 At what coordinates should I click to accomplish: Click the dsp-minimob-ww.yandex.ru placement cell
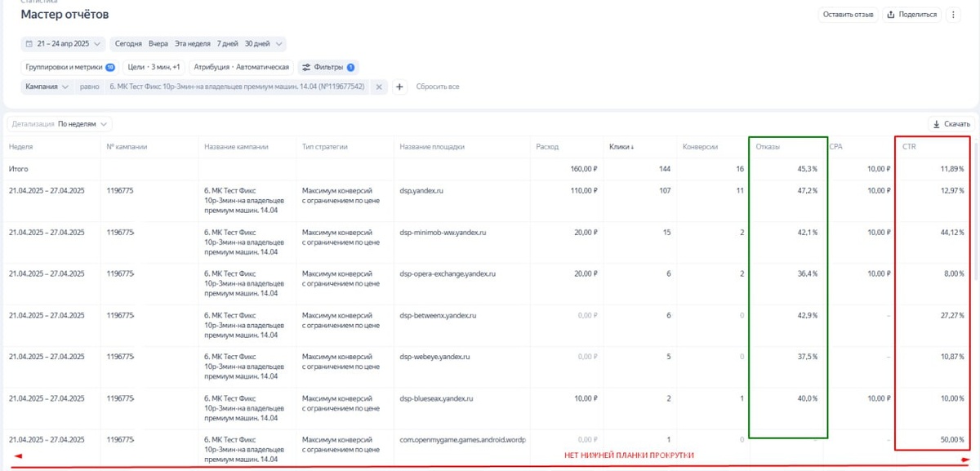point(443,232)
